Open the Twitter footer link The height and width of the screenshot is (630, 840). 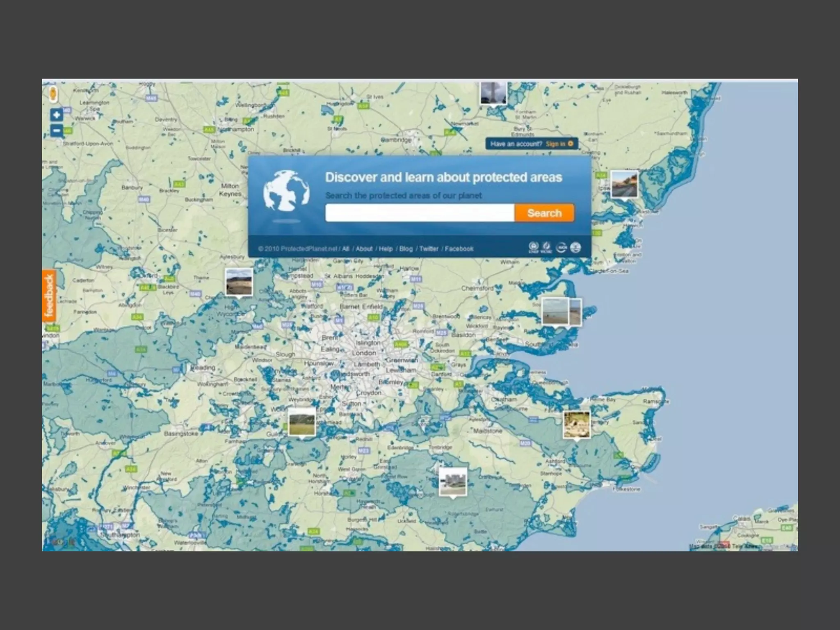coord(429,249)
